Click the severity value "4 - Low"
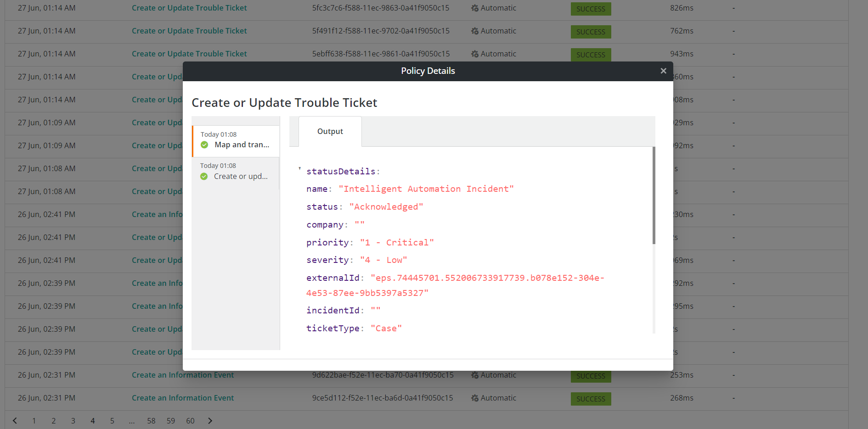 click(x=383, y=260)
